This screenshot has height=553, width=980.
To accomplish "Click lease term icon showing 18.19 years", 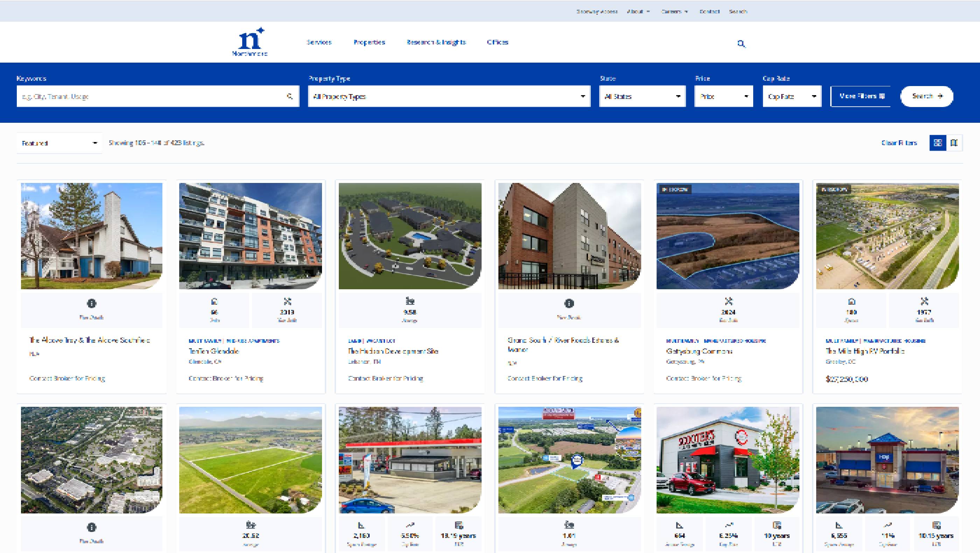I will (458, 525).
